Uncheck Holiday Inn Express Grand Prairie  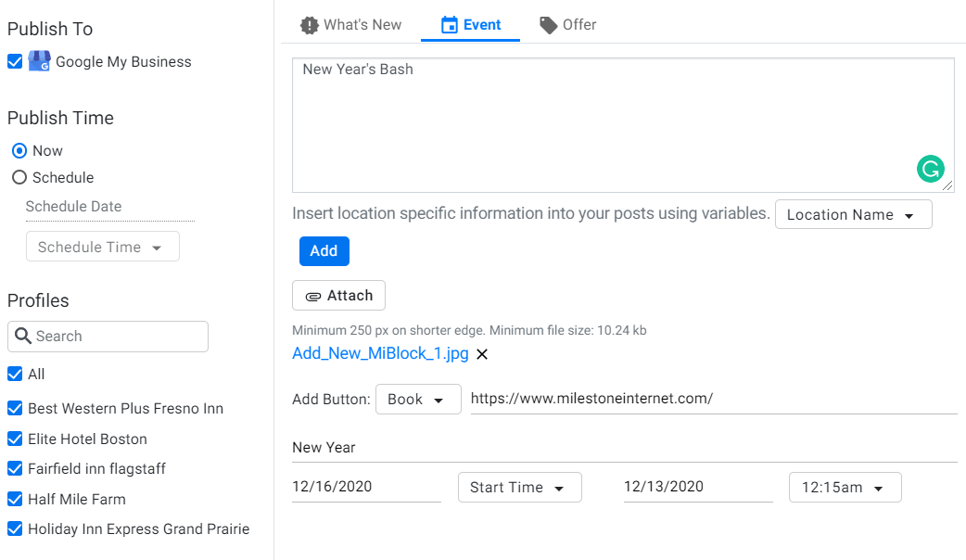(x=15, y=529)
